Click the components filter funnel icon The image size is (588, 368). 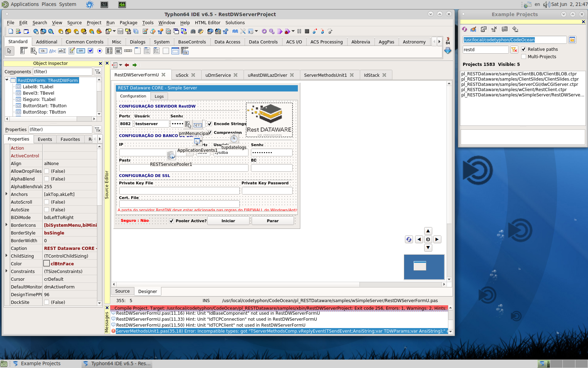point(98,72)
